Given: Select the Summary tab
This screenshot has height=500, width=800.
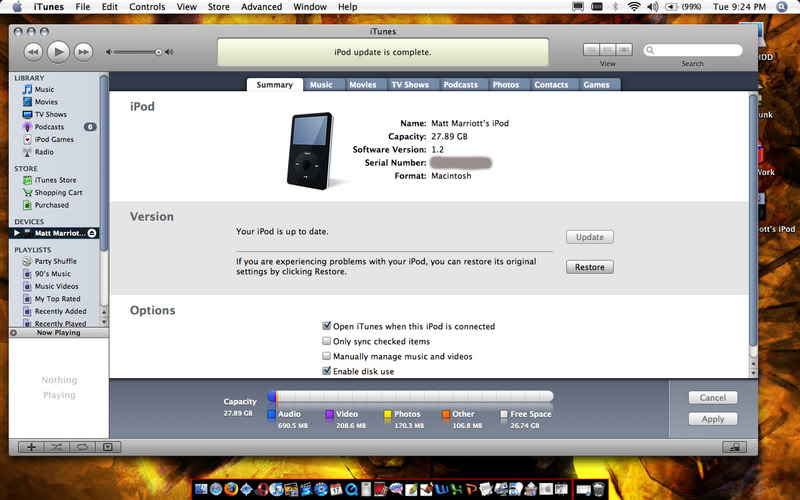Looking at the screenshot, I should 274,85.
